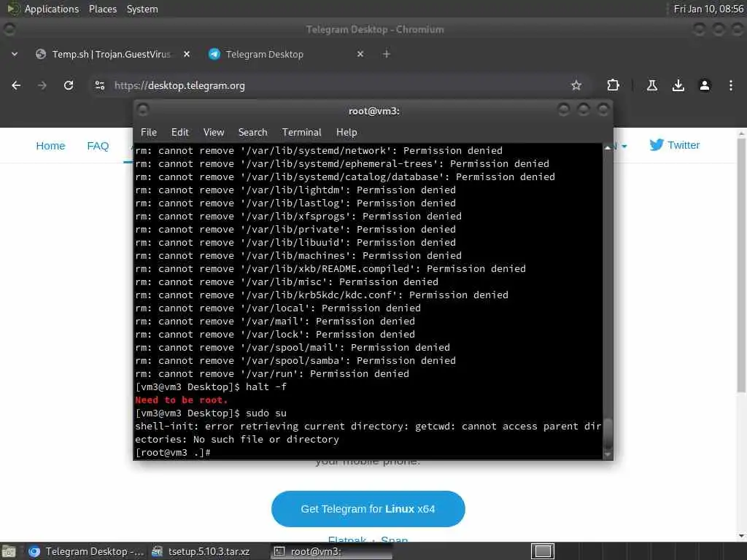Click the terminal window menu button
Viewport: 747px width, 560px height.
click(x=142, y=110)
